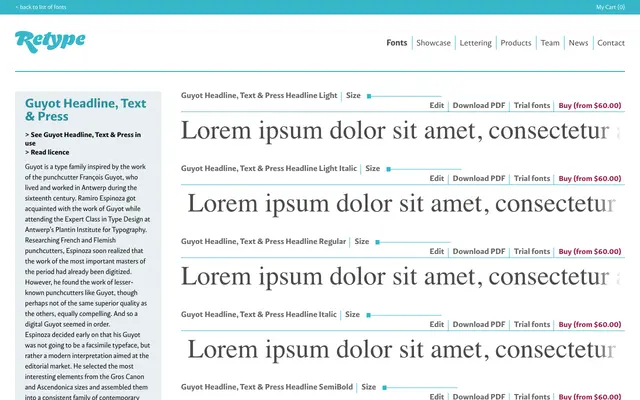Click 'Guyot Headline, Text & Press Headline Light Italic' label
The image size is (640, 400).
(x=269, y=169)
